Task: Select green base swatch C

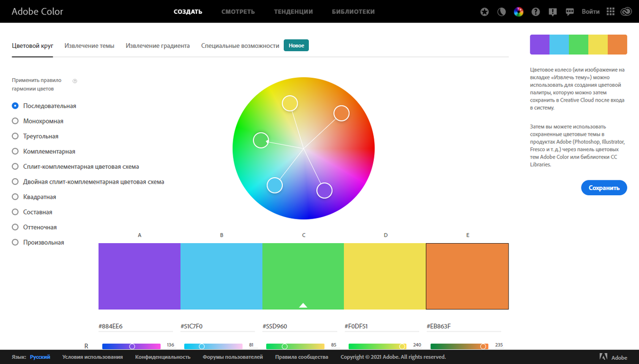Action: point(303,276)
